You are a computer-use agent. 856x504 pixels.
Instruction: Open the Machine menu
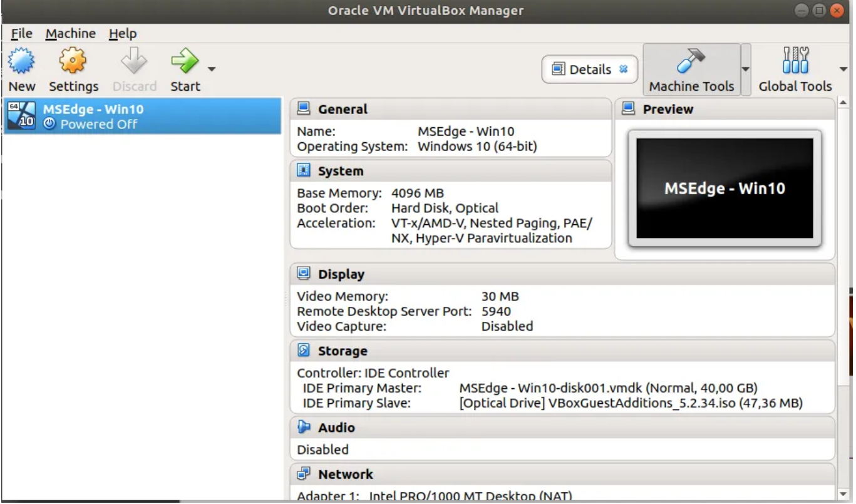pyautogui.click(x=71, y=34)
